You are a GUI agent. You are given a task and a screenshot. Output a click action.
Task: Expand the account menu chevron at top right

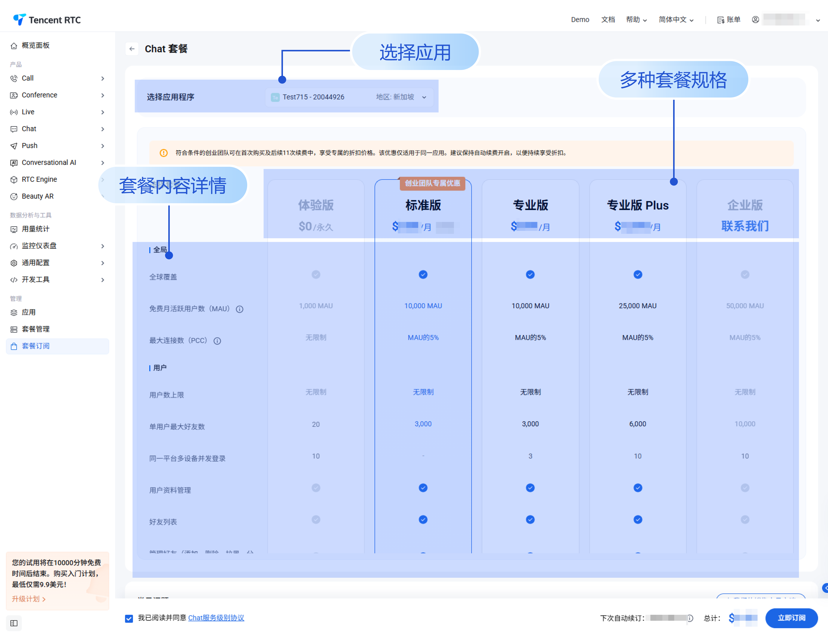818,20
